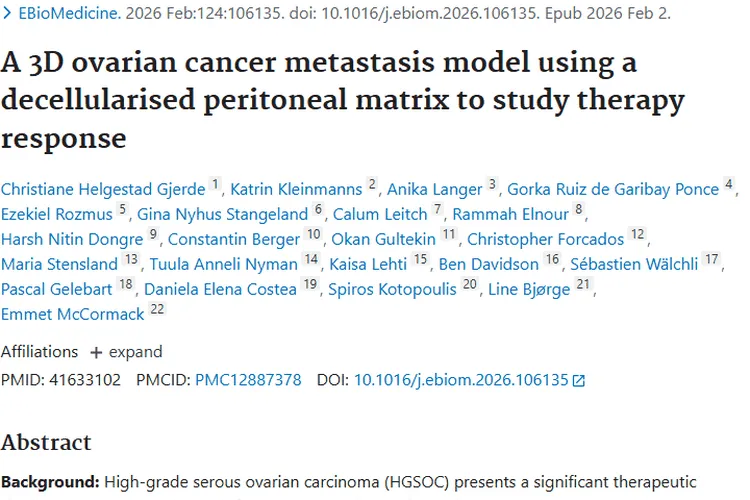Open Gorka Ruiz de Garibay Ponce link
The height and width of the screenshot is (500, 750).
613,189
